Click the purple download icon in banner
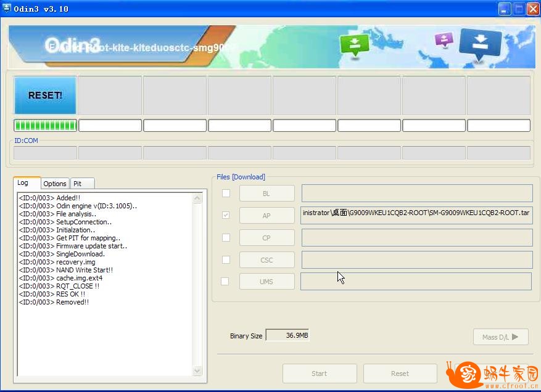Viewport: 541px width, 392px height. (444, 40)
